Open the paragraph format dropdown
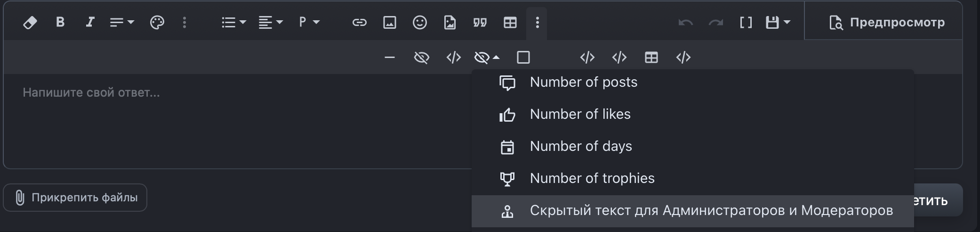Screen dimensions: 980x232 (309, 22)
